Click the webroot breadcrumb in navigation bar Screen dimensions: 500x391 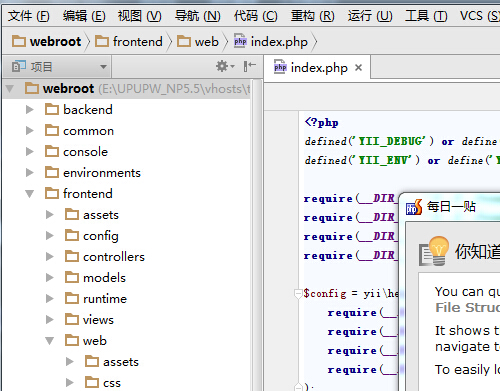pyautogui.click(x=47, y=42)
